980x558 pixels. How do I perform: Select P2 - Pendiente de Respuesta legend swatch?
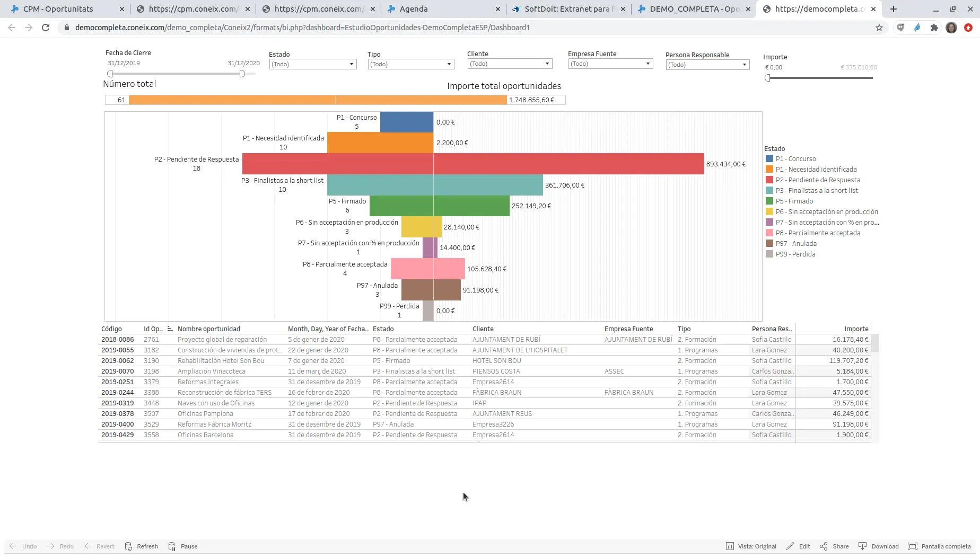[769, 180]
